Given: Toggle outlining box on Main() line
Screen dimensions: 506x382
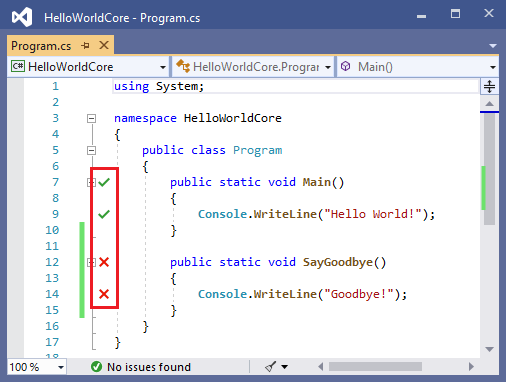Looking at the screenshot, I should pos(91,182).
